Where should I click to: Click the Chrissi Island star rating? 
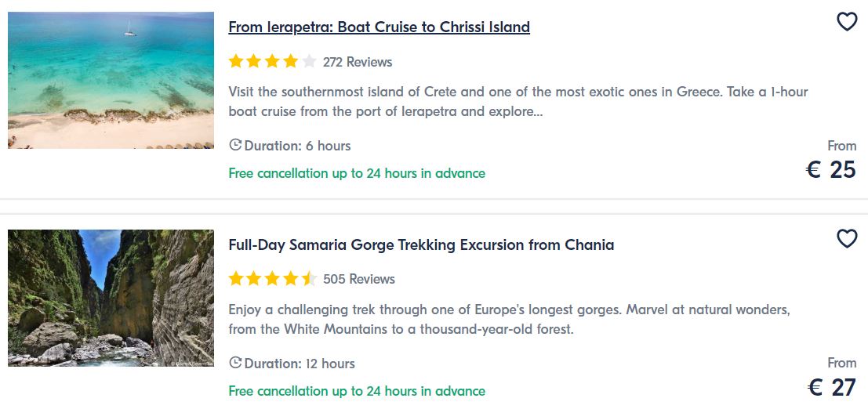coord(272,62)
